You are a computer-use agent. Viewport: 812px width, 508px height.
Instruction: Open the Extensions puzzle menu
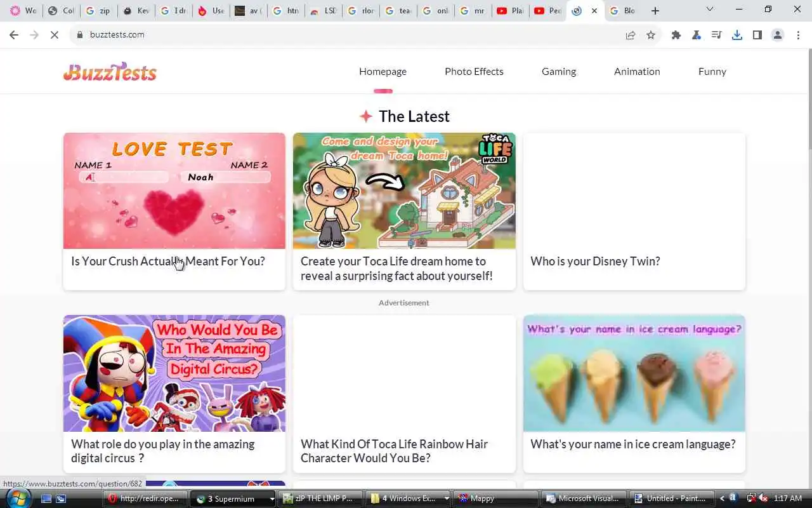[676, 35]
